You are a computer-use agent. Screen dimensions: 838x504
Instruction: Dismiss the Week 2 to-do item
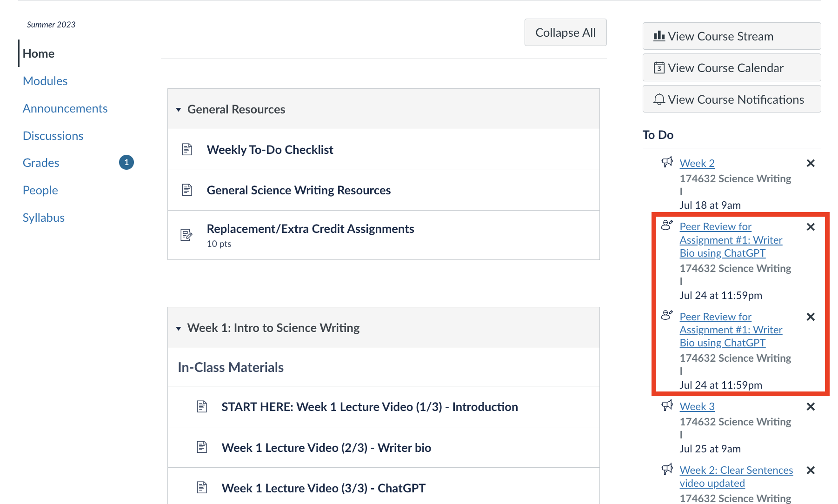click(811, 163)
